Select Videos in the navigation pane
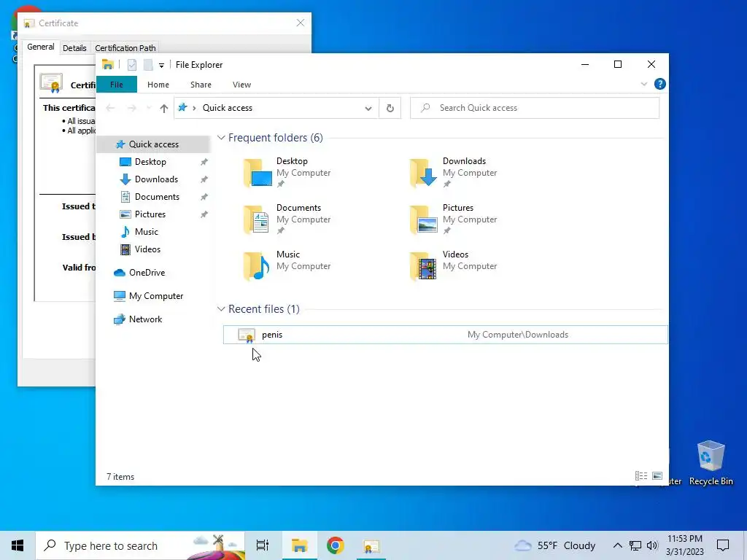The image size is (747, 560). tap(147, 249)
